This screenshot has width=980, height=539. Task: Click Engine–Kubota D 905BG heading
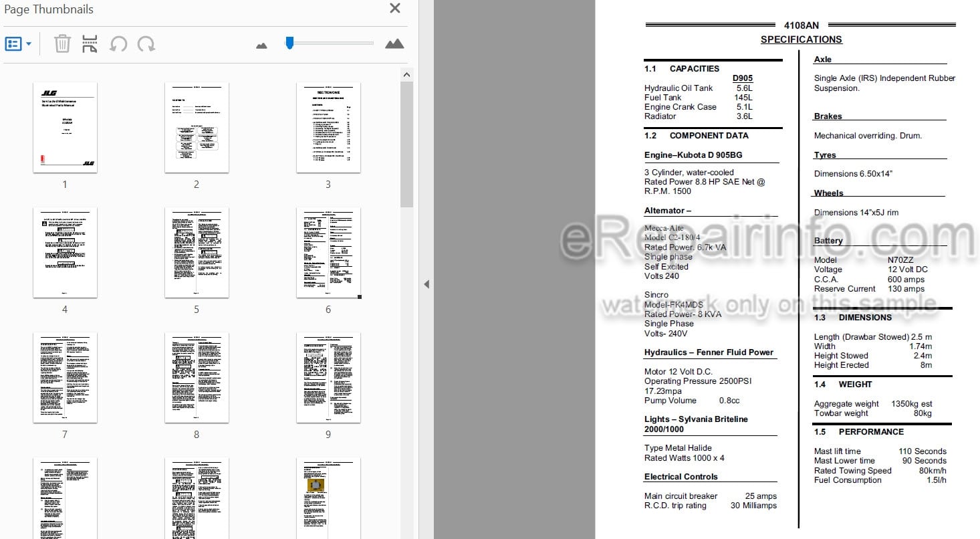(693, 155)
